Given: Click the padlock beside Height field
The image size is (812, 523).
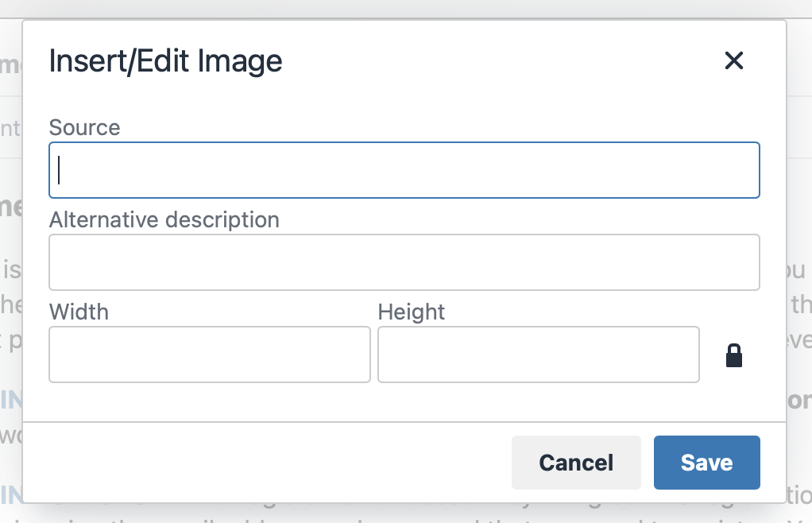Looking at the screenshot, I should pyautogui.click(x=734, y=355).
